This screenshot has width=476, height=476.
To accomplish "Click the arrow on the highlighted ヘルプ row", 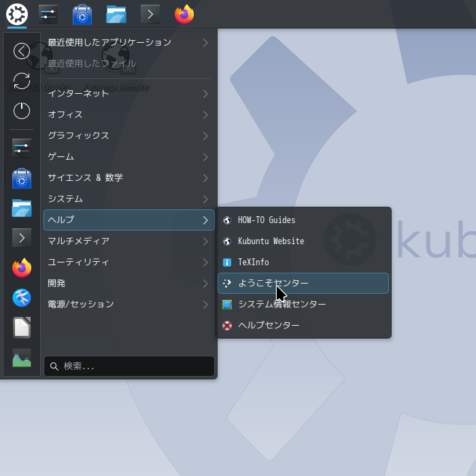I will 205,220.
